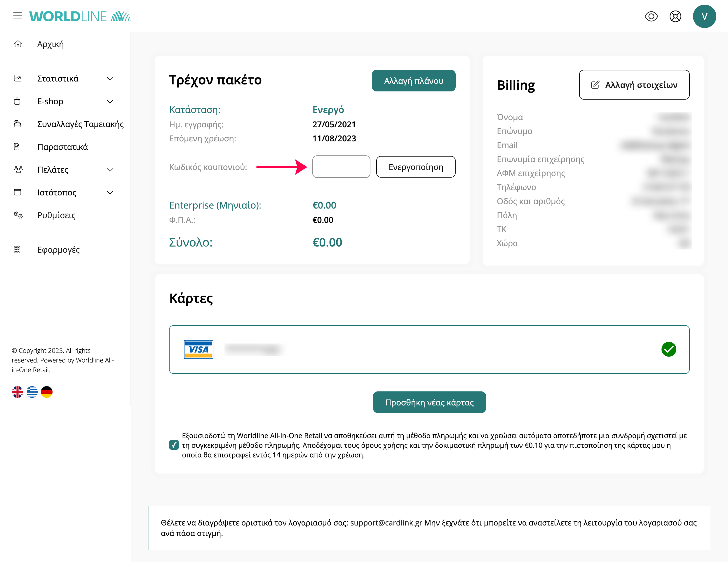Switch language to English flag
The image size is (728, 562).
click(x=17, y=392)
